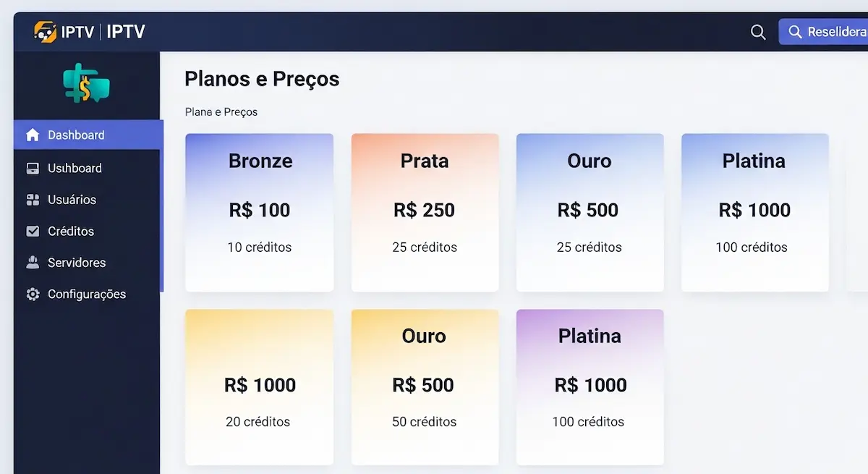Click the magnifier inside the Reselidera button

(x=796, y=31)
